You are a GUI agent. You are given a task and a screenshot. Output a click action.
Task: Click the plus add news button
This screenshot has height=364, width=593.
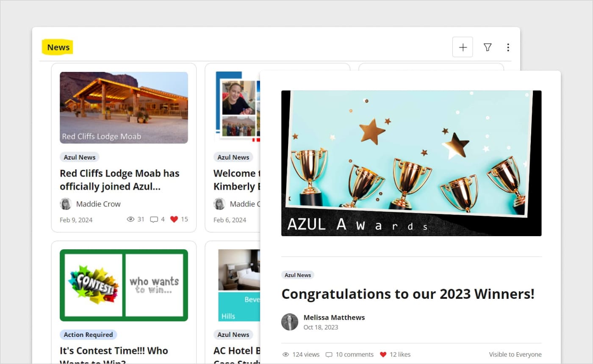coord(463,47)
